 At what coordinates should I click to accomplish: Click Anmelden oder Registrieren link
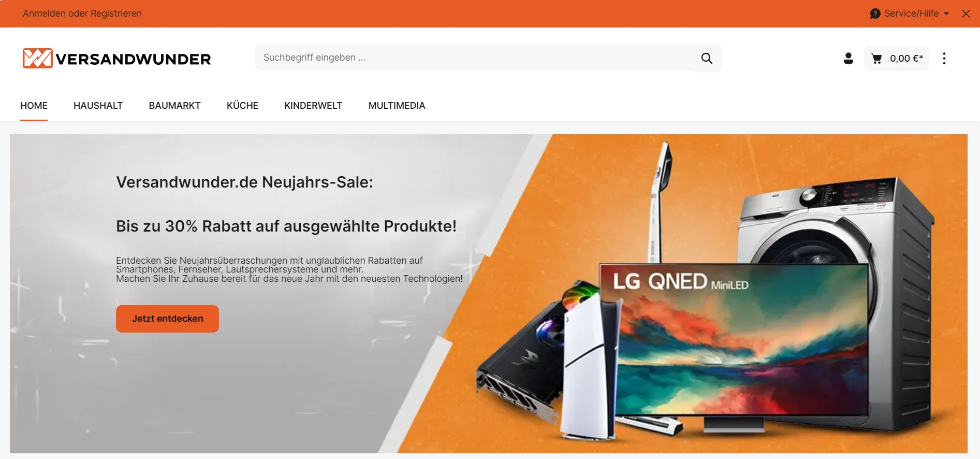point(82,13)
